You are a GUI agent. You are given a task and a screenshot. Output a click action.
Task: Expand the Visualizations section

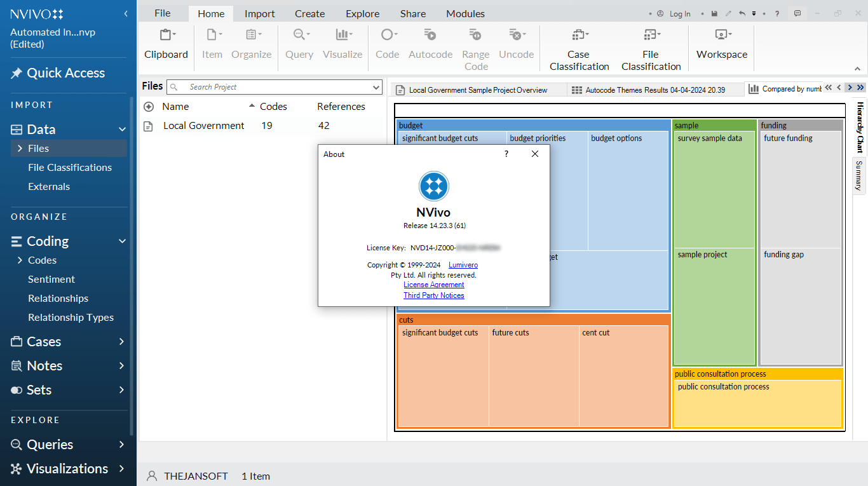122,469
